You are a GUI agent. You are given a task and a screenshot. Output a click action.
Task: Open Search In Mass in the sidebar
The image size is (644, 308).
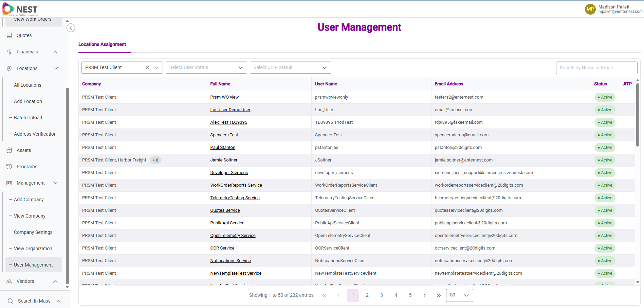34,301
